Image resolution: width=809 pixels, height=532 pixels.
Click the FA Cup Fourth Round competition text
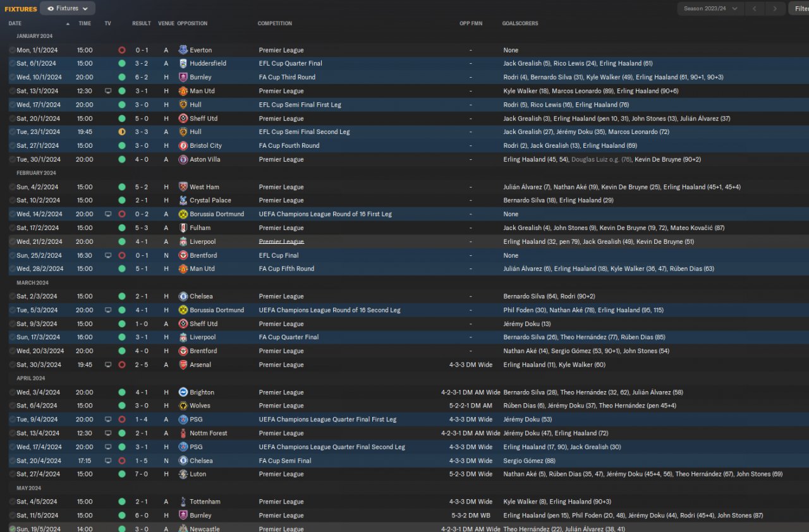click(x=289, y=145)
